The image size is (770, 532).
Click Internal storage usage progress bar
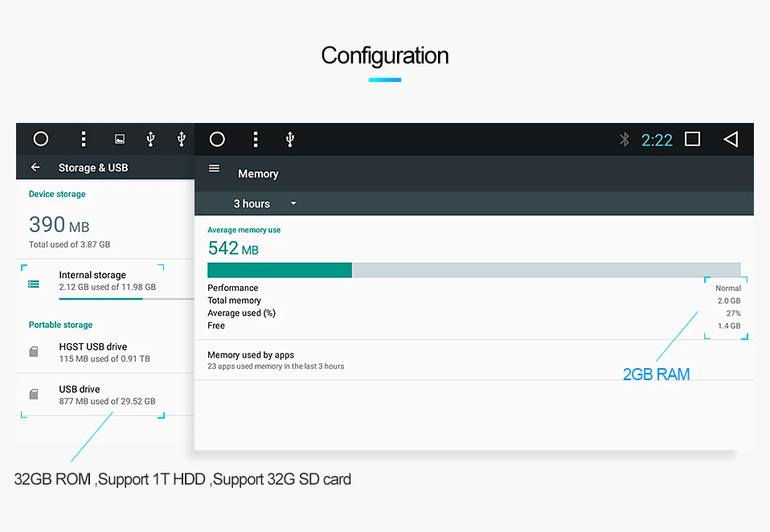pos(127,298)
